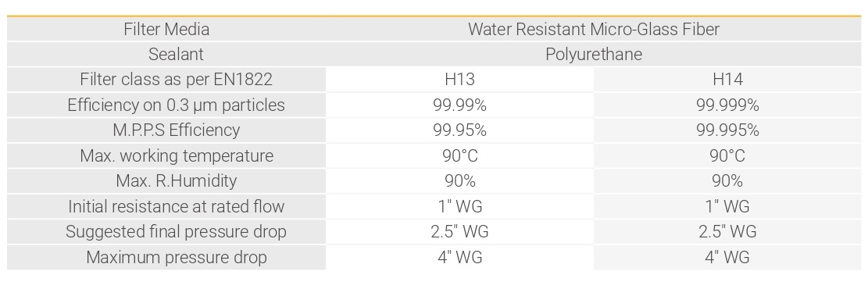The image size is (868, 289).
Task: Select the Polyurethane cell
Action: click(x=594, y=54)
